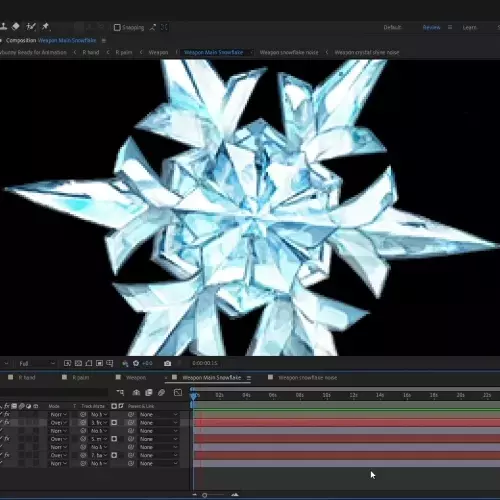Click the adjustment layer column header icon
Viewport: 500px width, 500px height.
point(28,406)
